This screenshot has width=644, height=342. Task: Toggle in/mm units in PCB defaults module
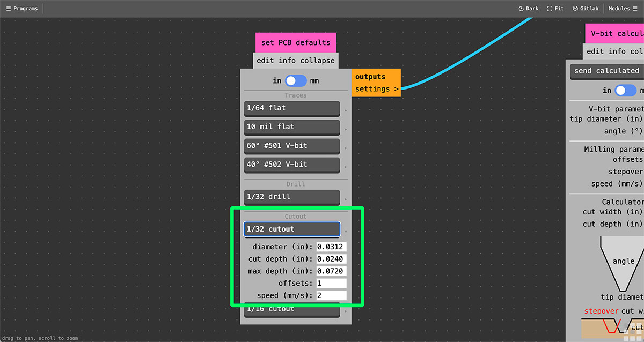click(296, 81)
